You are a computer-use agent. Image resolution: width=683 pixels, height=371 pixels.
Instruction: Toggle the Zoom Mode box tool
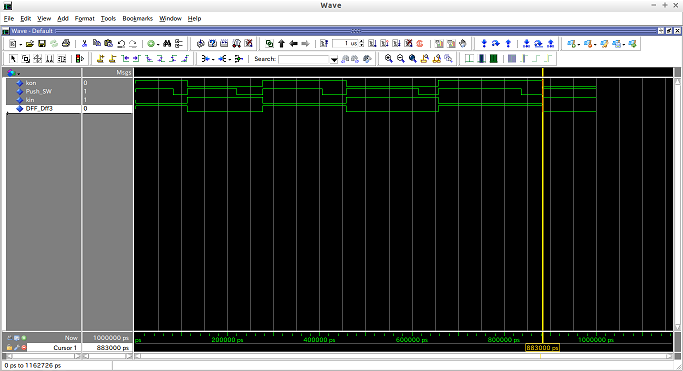26,59
